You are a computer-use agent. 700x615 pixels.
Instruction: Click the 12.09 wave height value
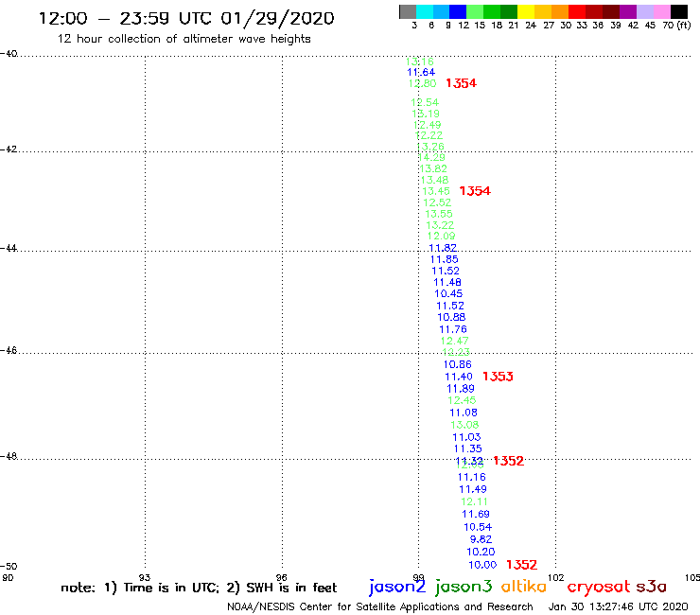click(441, 237)
